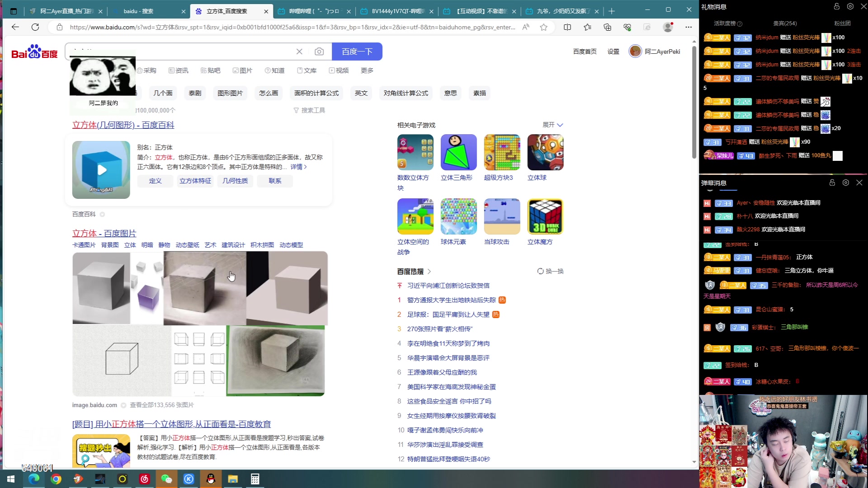Image resolution: width=868 pixels, height=488 pixels.
Task: Open the browser collections icon
Action: (607, 27)
